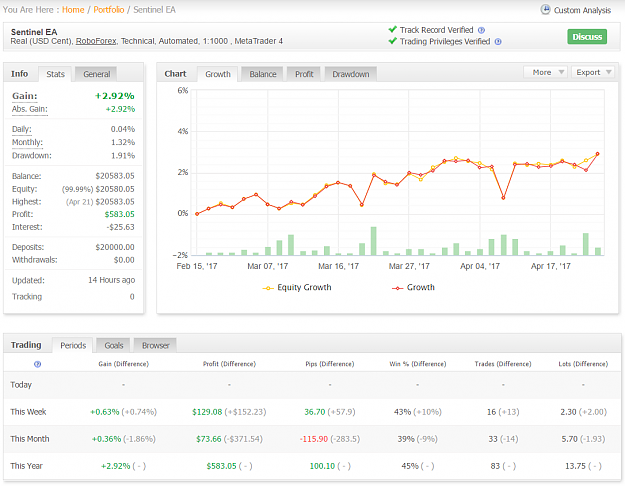Click the Monthly label in Info panel
This screenshot has width=625, height=486.
pos(27,142)
